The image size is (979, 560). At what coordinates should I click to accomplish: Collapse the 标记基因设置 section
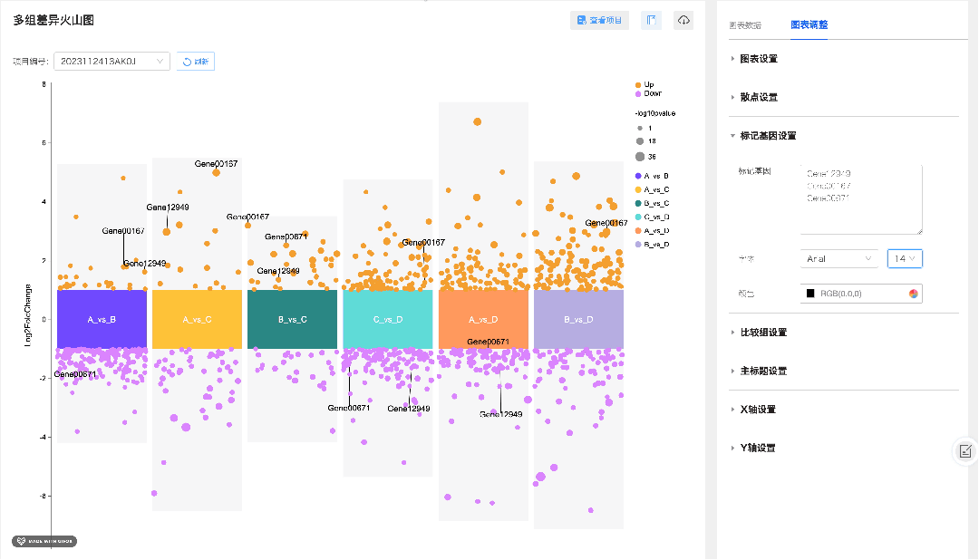pos(767,136)
